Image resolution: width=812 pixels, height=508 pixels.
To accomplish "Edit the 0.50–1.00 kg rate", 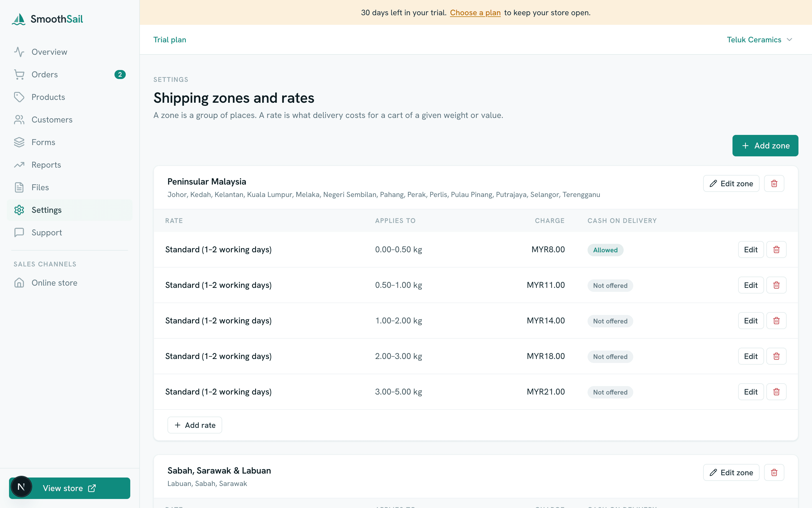I will click(751, 285).
